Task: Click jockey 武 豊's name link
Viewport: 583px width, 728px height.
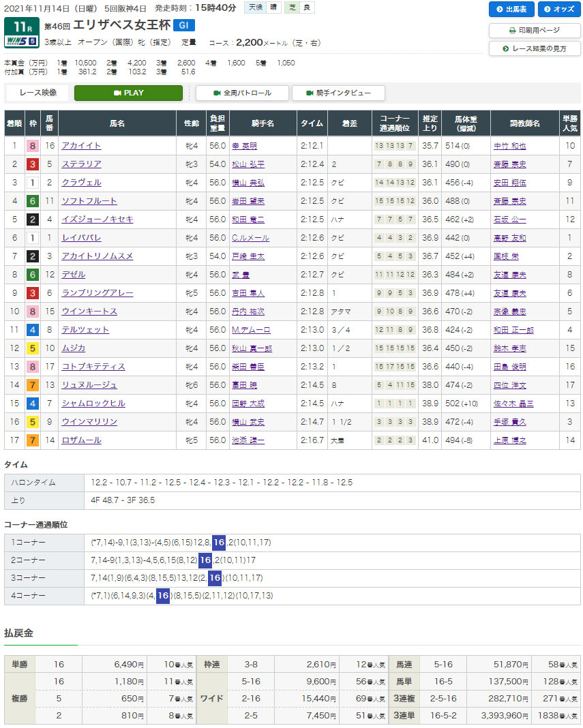Action: pyautogui.click(x=242, y=275)
